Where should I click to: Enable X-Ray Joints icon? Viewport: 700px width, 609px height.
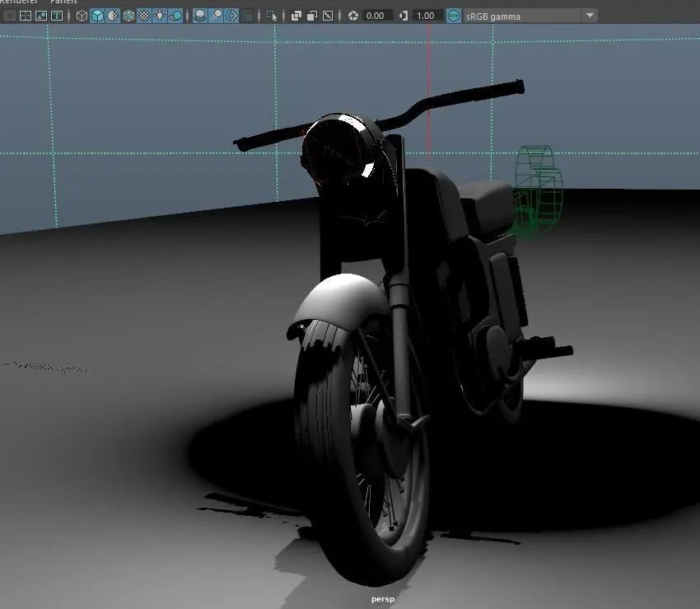[328, 16]
